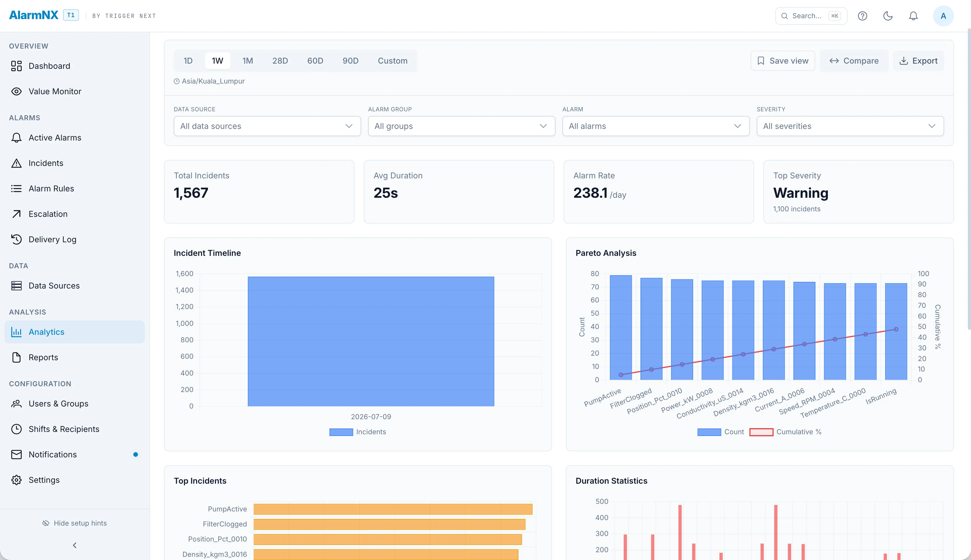
Task: Click the Notifications blue dot indicator
Action: [135, 454]
